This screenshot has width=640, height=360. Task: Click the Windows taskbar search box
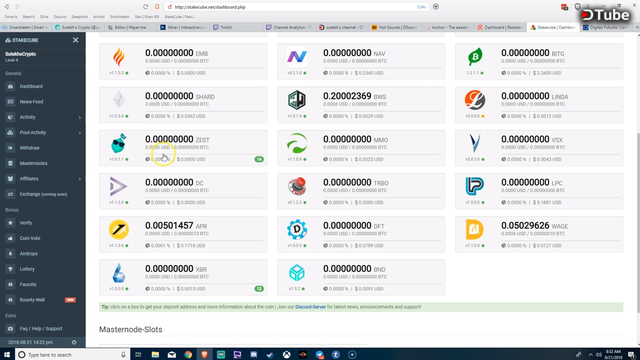click(73, 355)
